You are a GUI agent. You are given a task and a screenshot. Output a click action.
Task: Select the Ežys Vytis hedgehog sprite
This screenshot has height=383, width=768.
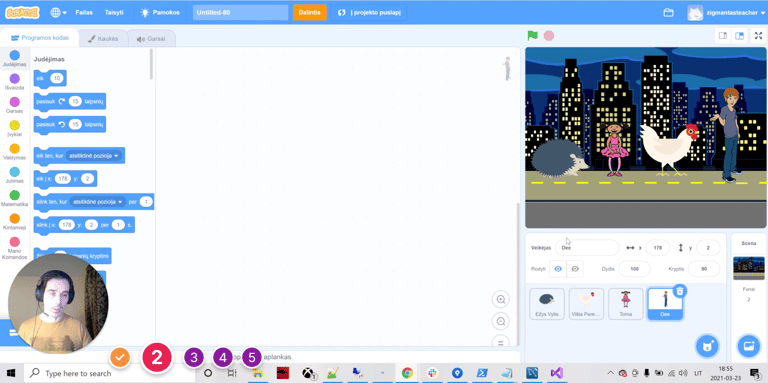click(547, 304)
